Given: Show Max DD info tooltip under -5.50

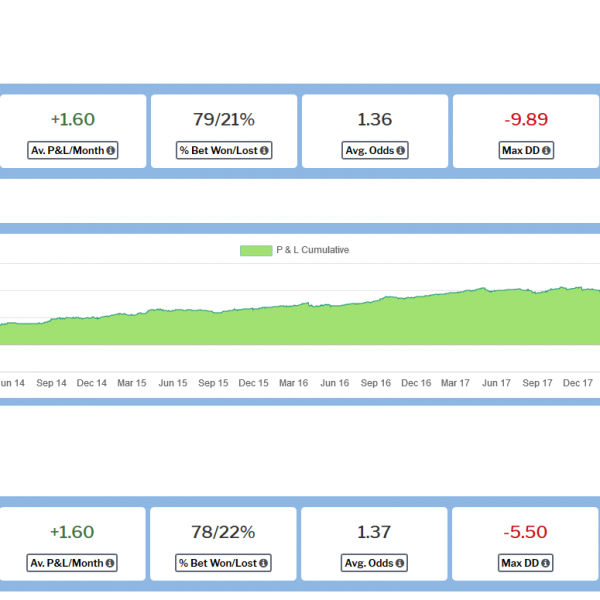Looking at the screenshot, I should (x=547, y=563).
